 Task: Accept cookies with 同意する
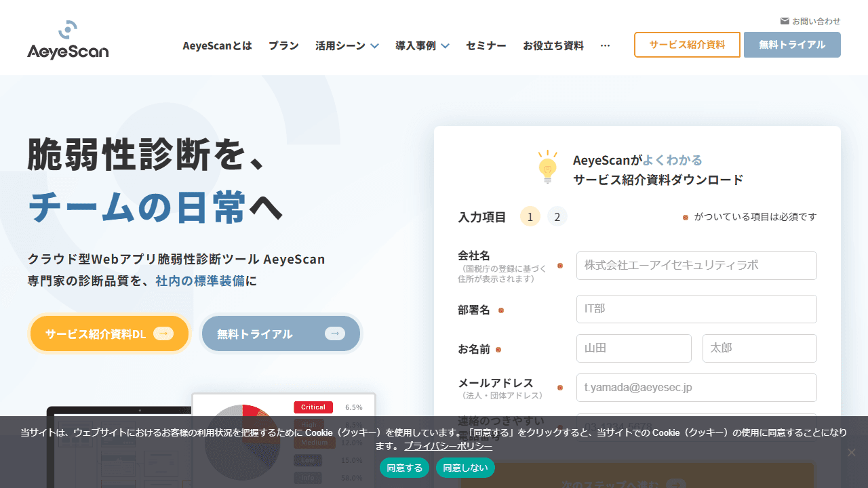coord(405,468)
